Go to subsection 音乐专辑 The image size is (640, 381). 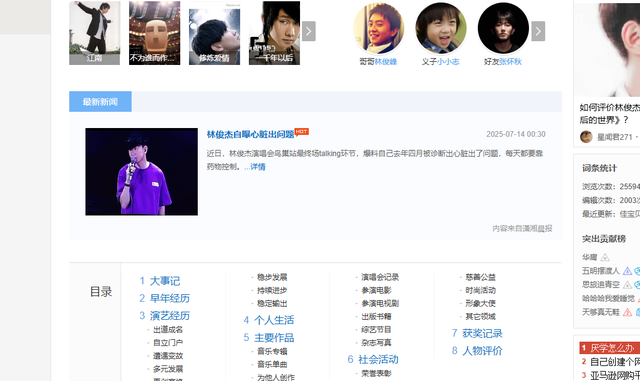point(272,351)
